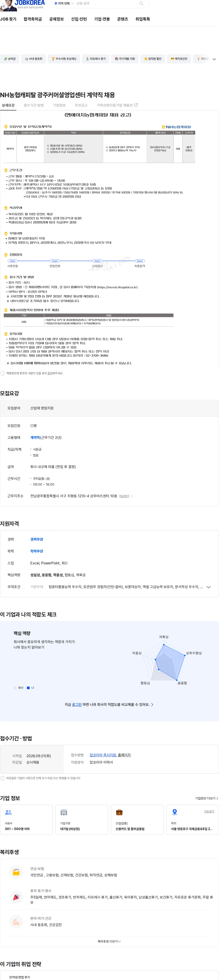Click the Step1 서류전형 marker
Image resolution: width=219 pixels, height=980 pixels.
(13, 261)
